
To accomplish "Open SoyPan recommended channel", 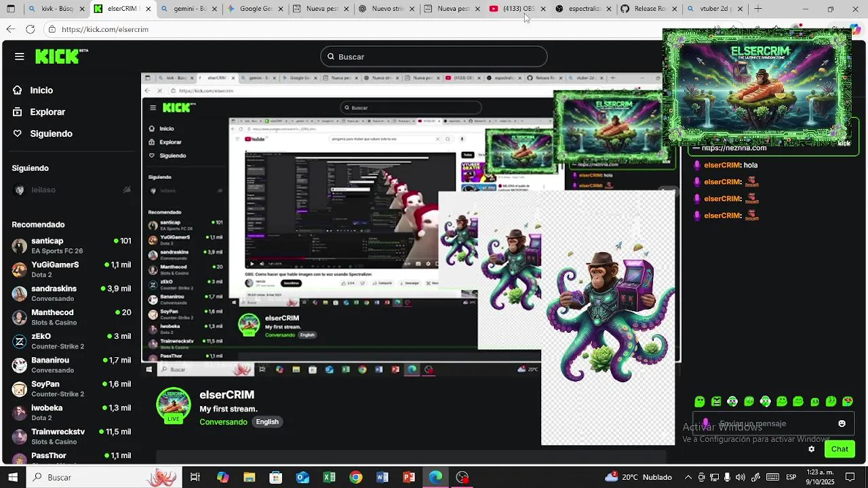I will click(71, 389).
